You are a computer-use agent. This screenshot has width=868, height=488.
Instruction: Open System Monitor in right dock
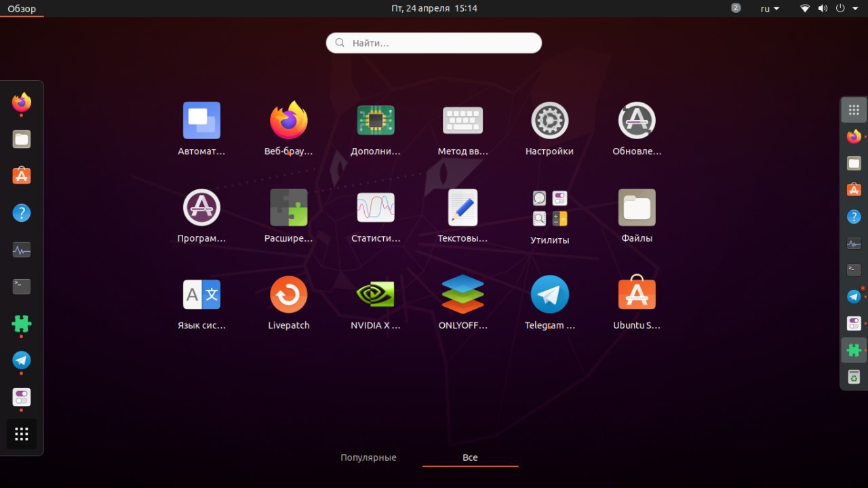(x=854, y=243)
